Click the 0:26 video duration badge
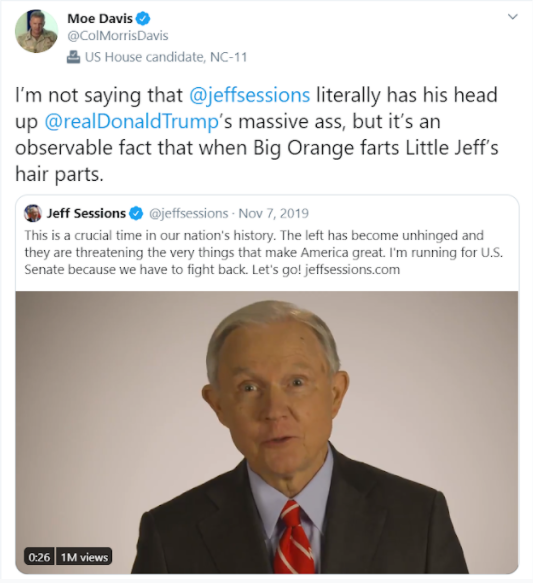The width and height of the screenshot is (533, 583). coord(39,557)
